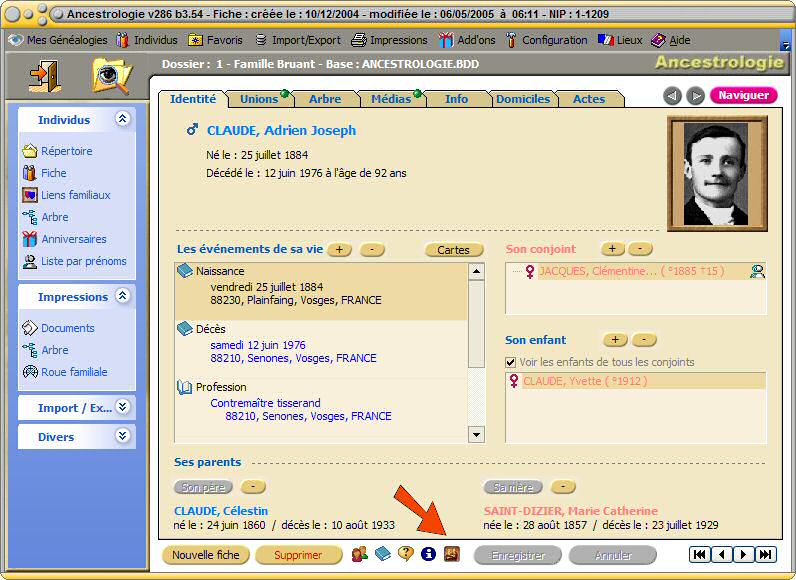
Task: Open father CLAUDE, Célestin link
Action: (221, 511)
